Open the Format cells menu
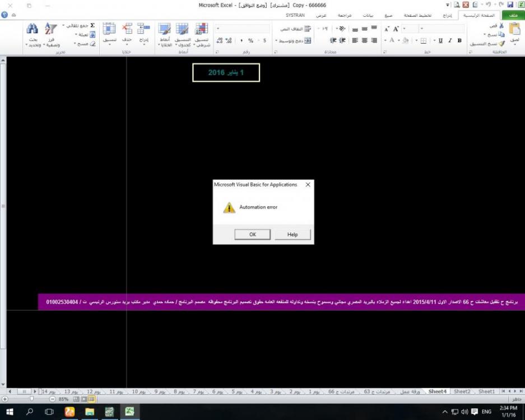 109,34
